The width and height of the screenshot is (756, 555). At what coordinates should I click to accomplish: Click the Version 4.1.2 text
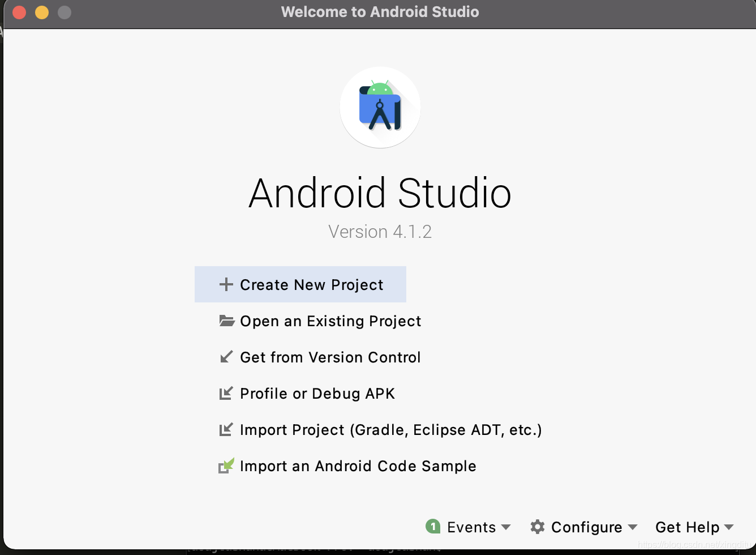click(380, 232)
